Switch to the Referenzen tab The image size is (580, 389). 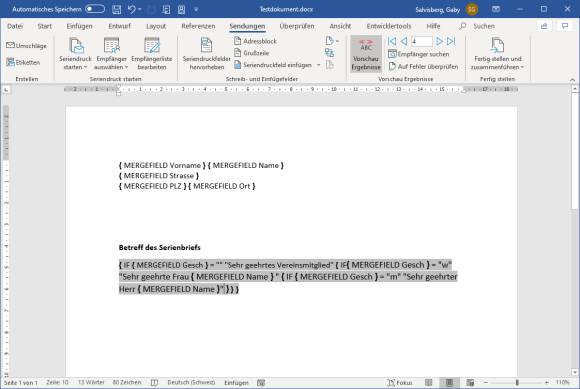(198, 26)
